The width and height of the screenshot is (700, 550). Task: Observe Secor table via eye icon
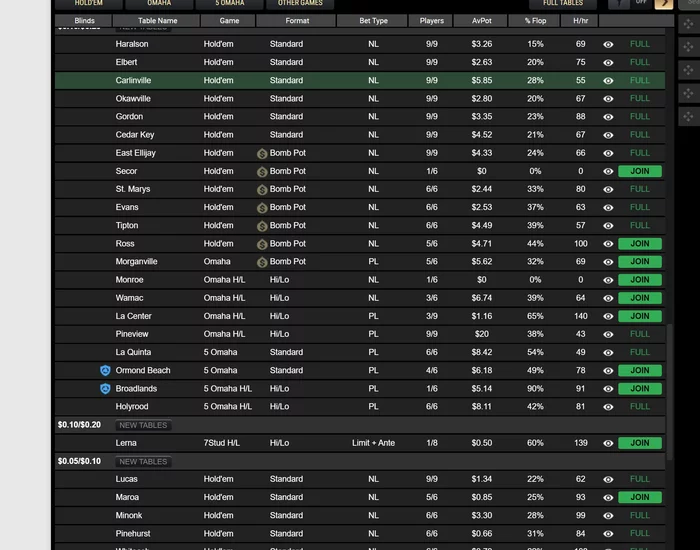608,171
